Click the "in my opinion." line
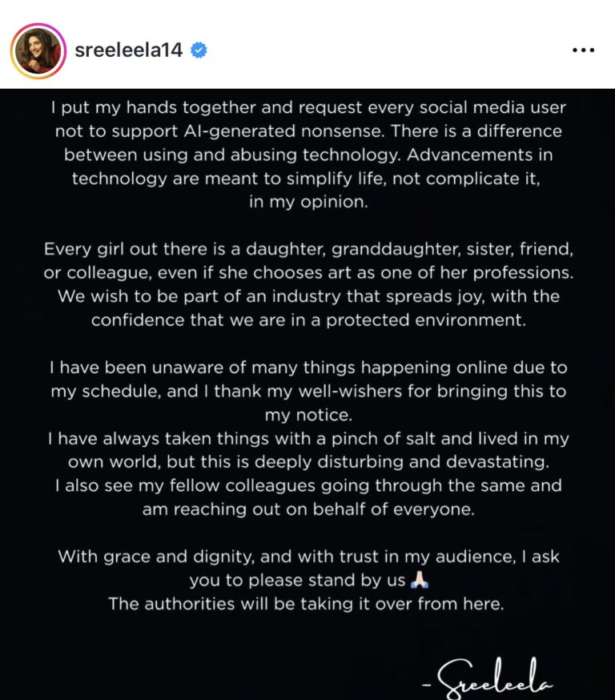Screen dimensions: 615x700 (308, 203)
